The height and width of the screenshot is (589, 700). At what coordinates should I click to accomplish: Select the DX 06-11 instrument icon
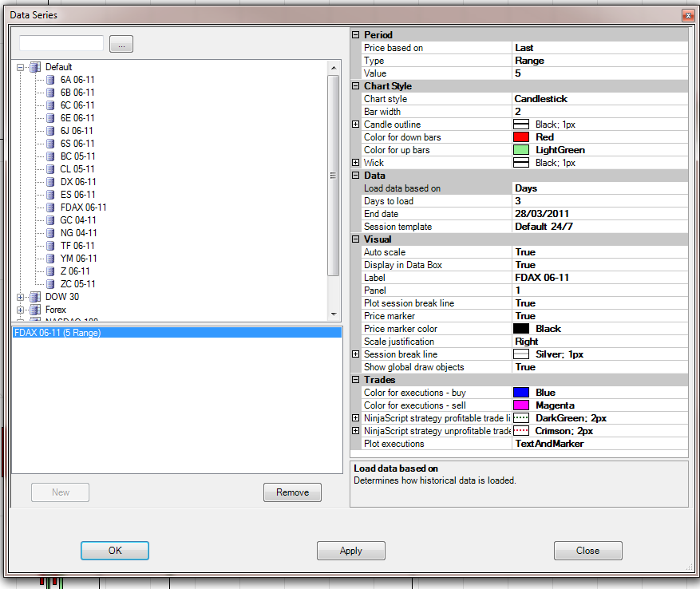pyautogui.click(x=51, y=182)
